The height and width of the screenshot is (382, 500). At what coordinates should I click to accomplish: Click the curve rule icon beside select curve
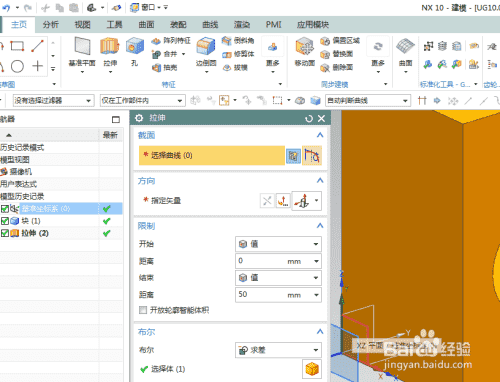312,155
